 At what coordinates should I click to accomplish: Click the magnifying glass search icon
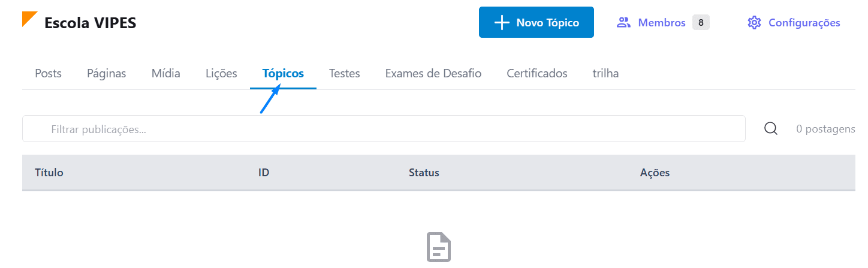tap(771, 129)
